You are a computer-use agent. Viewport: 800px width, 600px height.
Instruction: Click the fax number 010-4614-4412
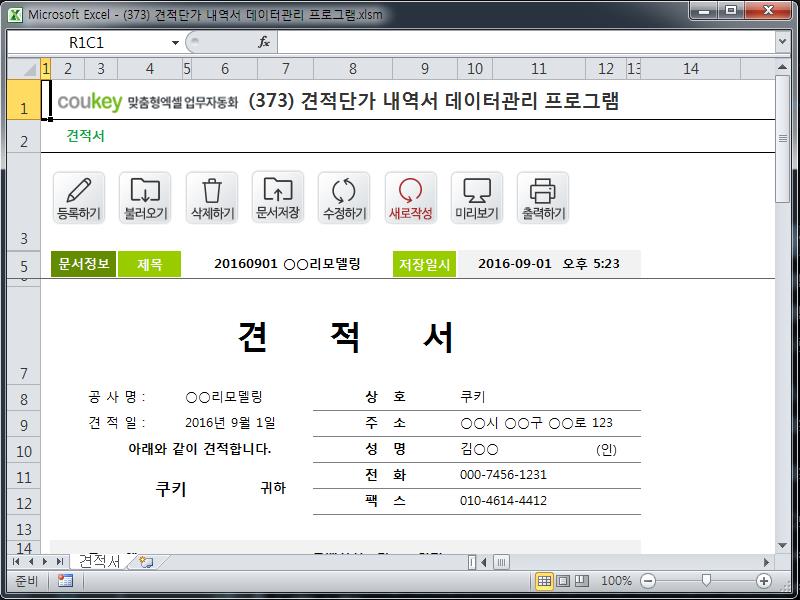pos(503,501)
